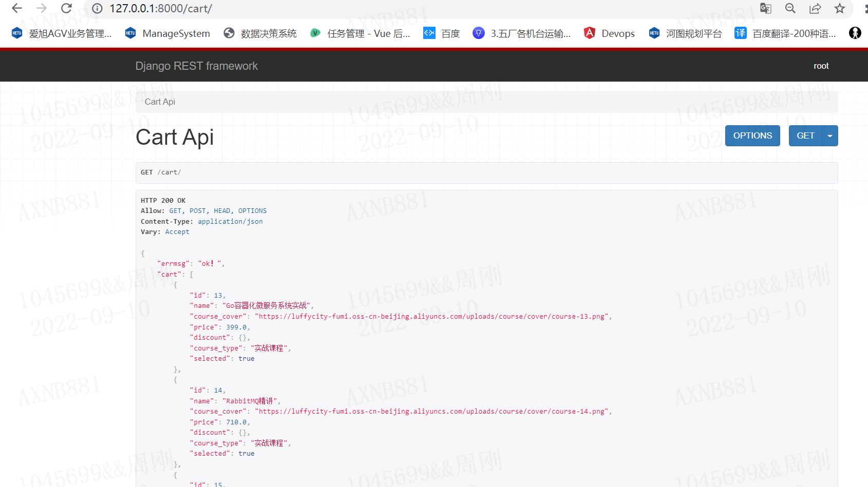Click the GET button
Screen dimensions: 868x487
click(805, 135)
